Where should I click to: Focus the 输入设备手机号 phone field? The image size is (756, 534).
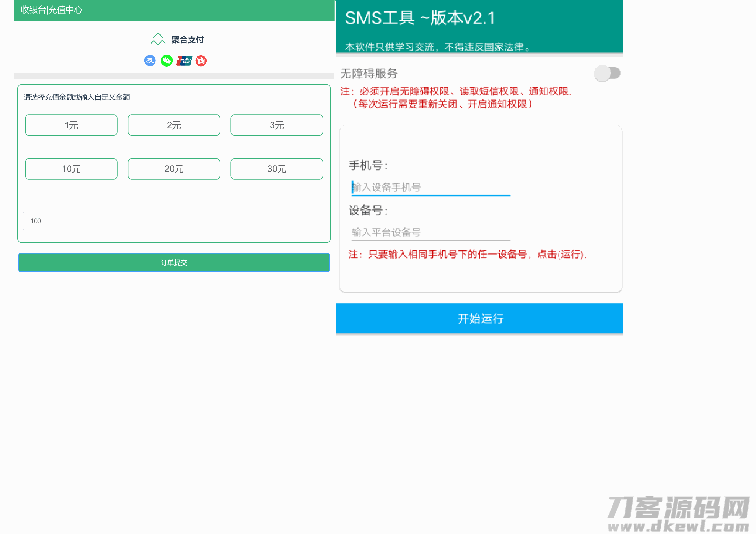click(431, 188)
